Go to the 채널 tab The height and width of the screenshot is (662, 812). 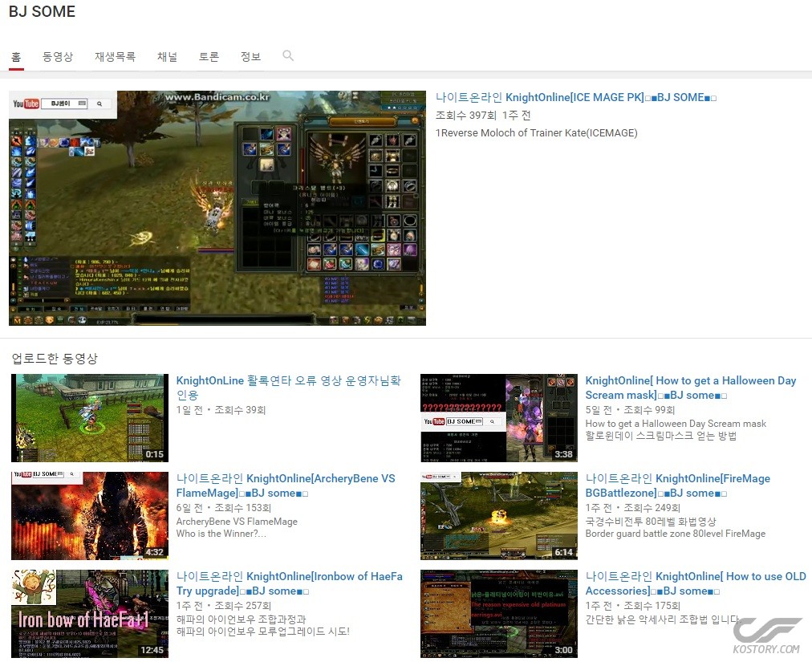(167, 56)
